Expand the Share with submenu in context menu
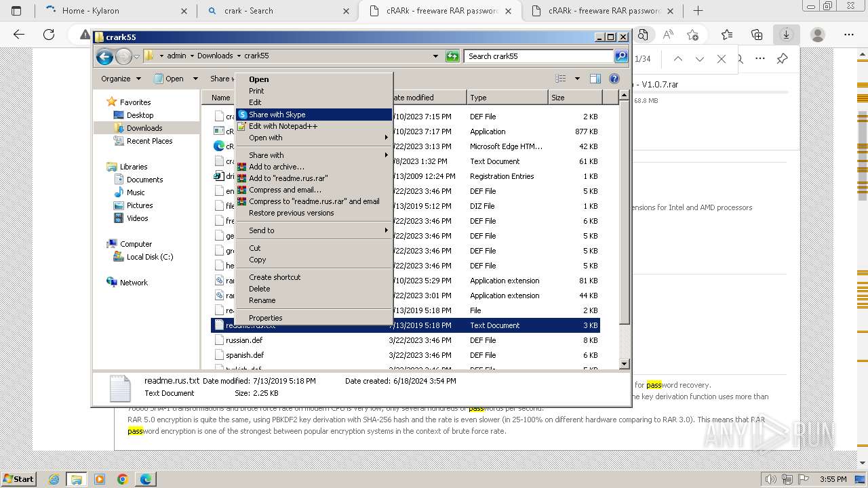This screenshot has width=868, height=488. [313, 155]
